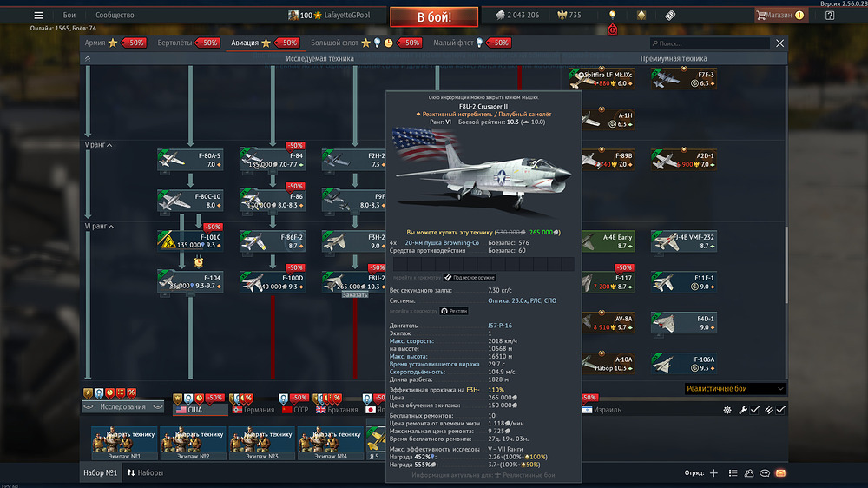Click the Поиск search field
Screen dimensions: 868x488
click(x=710, y=43)
